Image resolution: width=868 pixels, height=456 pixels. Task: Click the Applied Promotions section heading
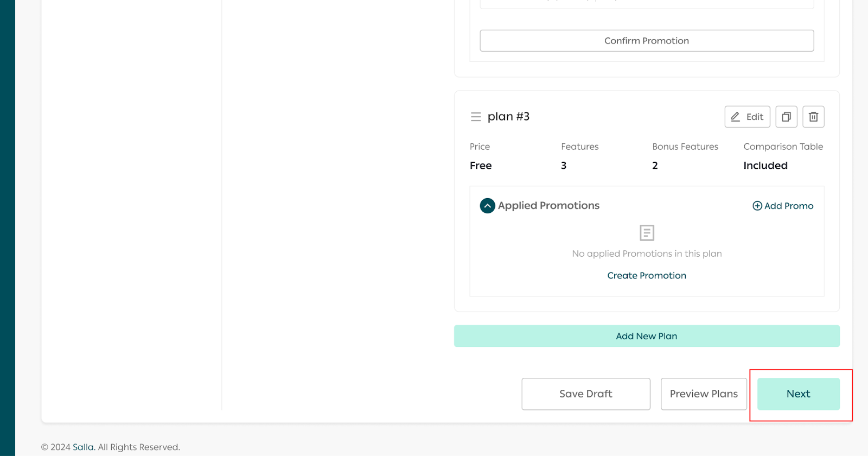548,206
